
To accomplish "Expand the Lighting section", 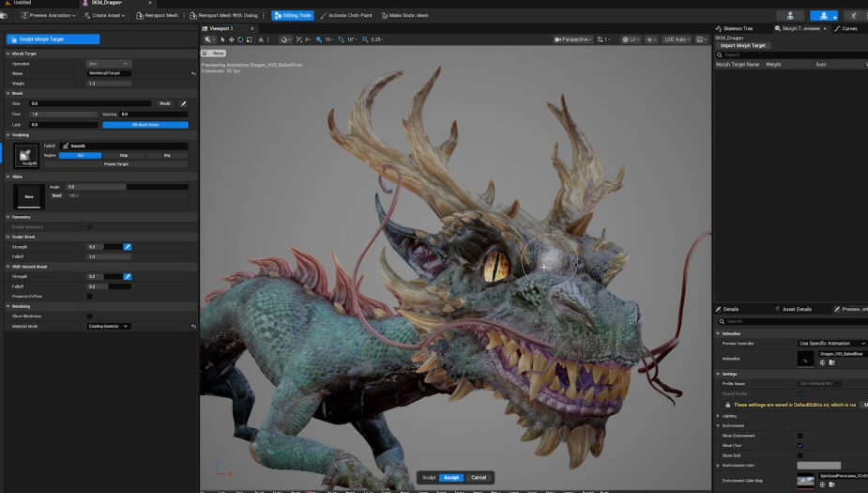I will point(719,415).
